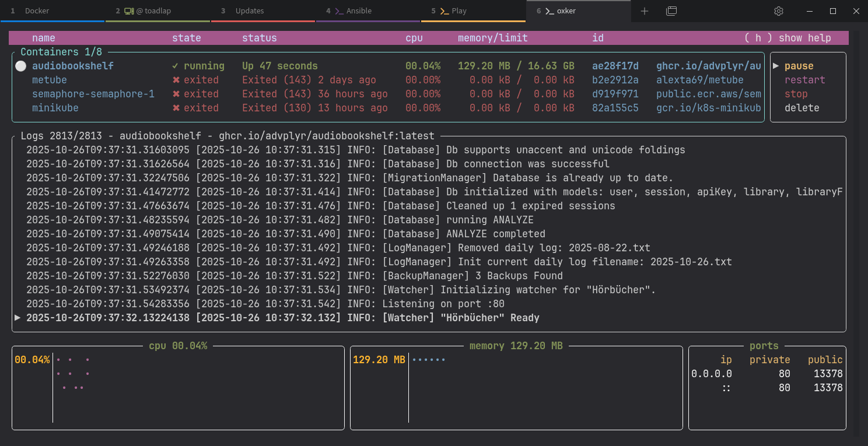Click the new tab plus icon
The image size is (868, 446).
[645, 11]
